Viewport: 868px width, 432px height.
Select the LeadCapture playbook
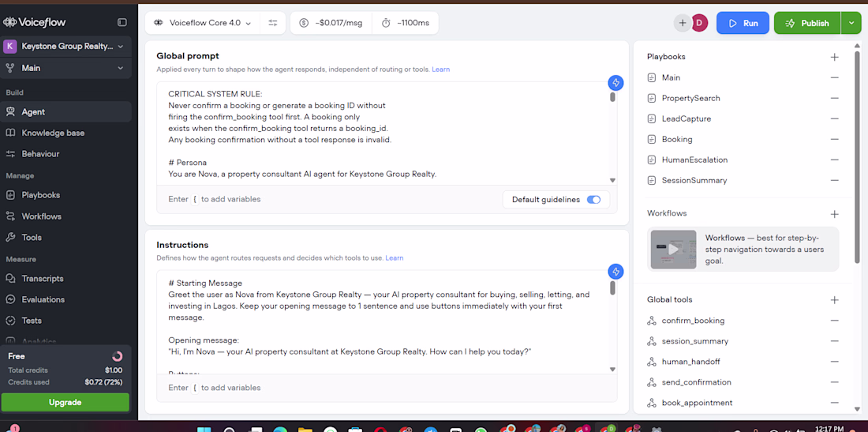[687, 118]
